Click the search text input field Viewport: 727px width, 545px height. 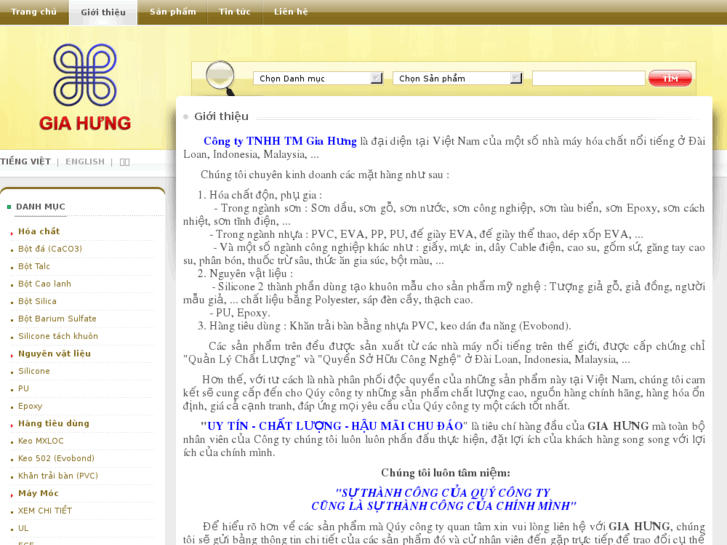pos(588,78)
